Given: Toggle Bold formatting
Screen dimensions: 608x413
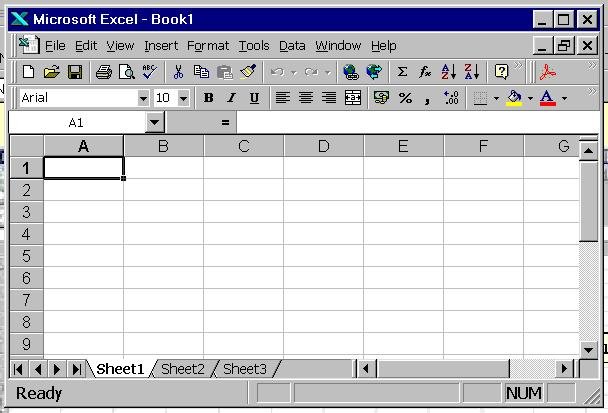Looking at the screenshot, I should point(209,98).
